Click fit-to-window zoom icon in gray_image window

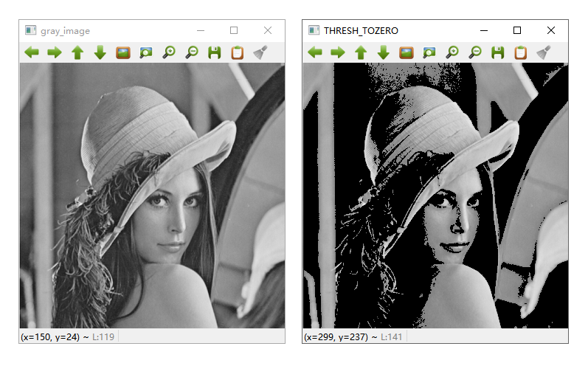pyautogui.click(x=146, y=52)
